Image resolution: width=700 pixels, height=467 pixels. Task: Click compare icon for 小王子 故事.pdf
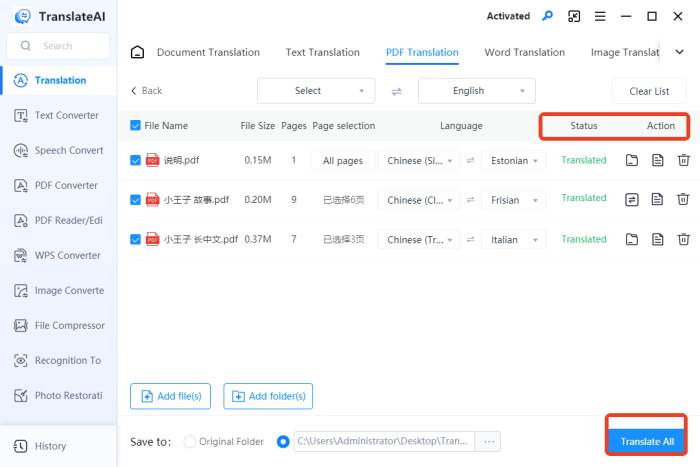click(632, 199)
